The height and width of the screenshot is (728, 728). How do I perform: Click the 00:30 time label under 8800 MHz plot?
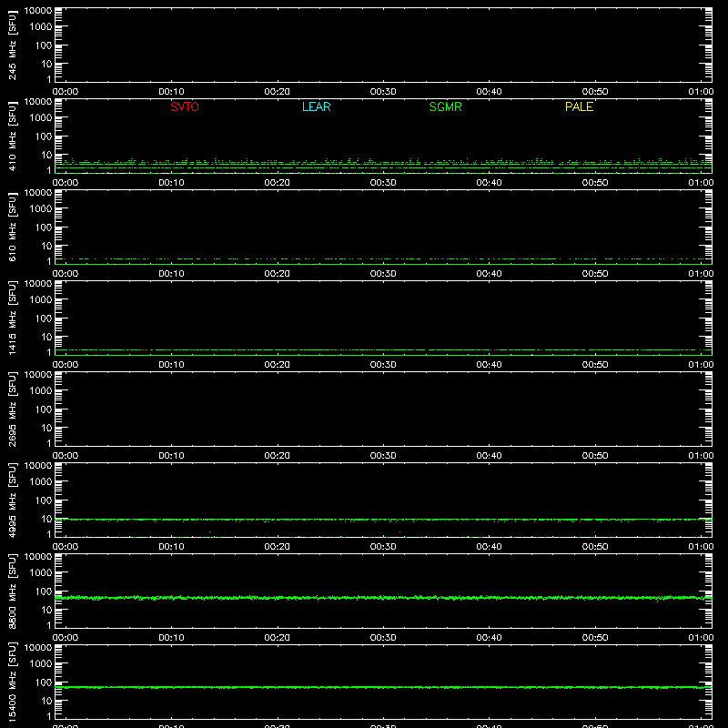383,638
